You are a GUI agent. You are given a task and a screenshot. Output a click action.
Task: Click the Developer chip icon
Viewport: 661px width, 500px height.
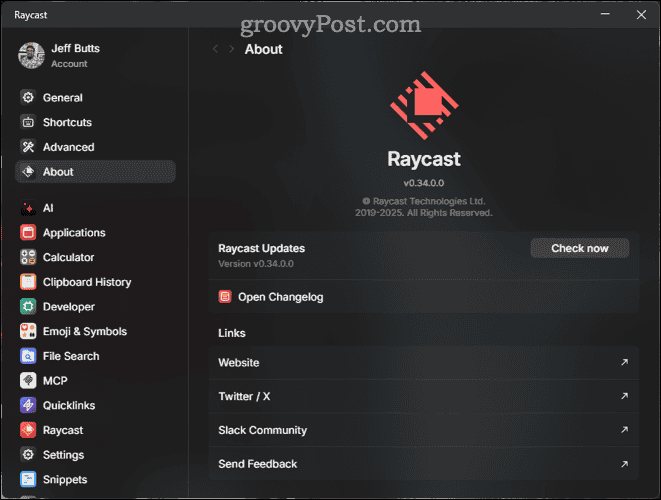(x=28, y=306)
